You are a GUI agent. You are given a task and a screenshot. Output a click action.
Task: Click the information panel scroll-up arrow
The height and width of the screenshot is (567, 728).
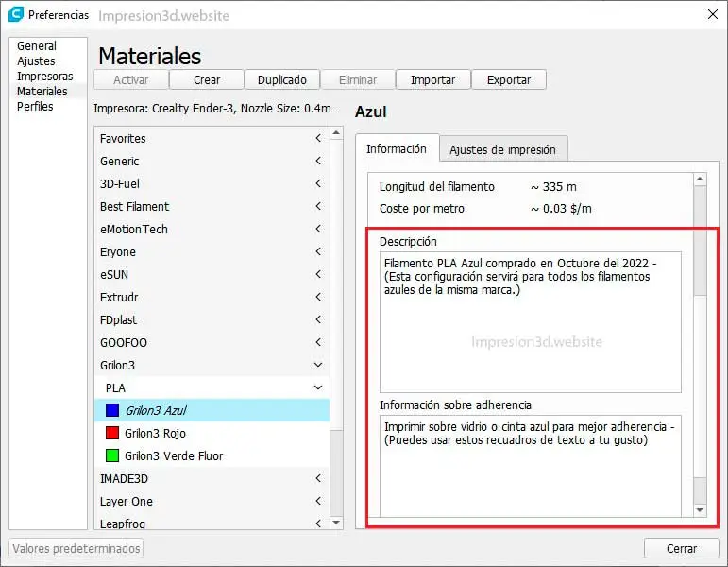pos(700,179)
